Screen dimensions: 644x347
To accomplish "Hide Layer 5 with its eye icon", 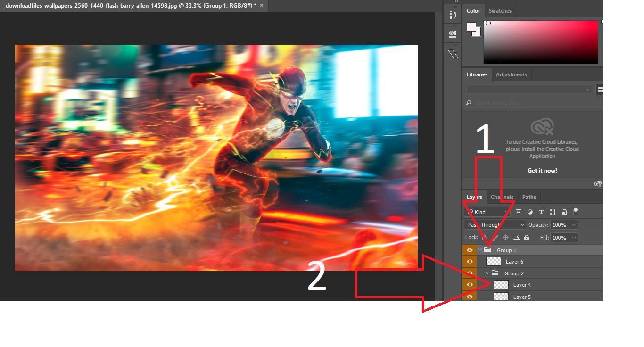I will [470, 297].
